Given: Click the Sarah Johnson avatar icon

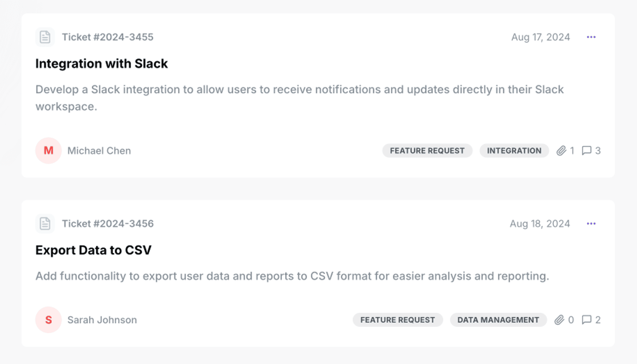Looking at the screenshot, I should (48, 320).
